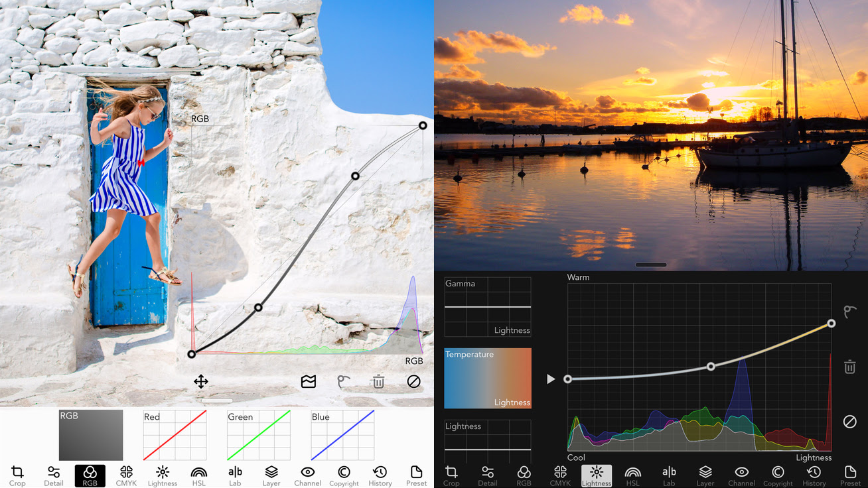Open Layer tab in left panel

(x=271, y=475)
